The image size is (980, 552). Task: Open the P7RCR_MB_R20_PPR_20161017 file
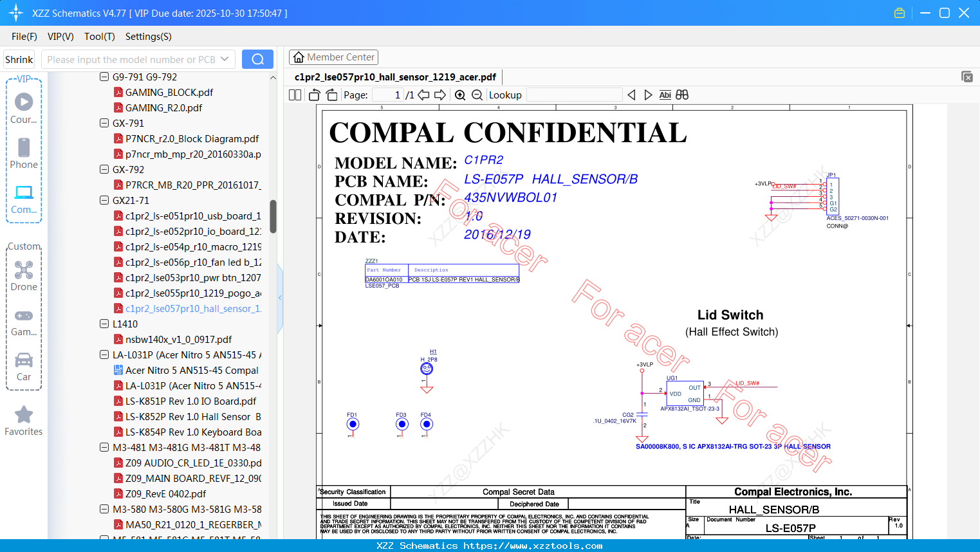tap(193, 185)
